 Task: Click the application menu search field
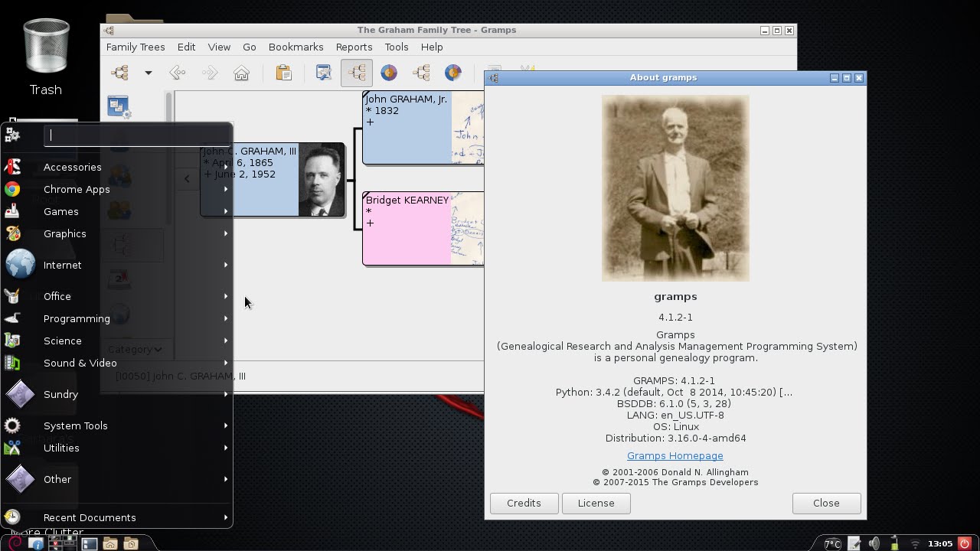click(x=136, y=135)
